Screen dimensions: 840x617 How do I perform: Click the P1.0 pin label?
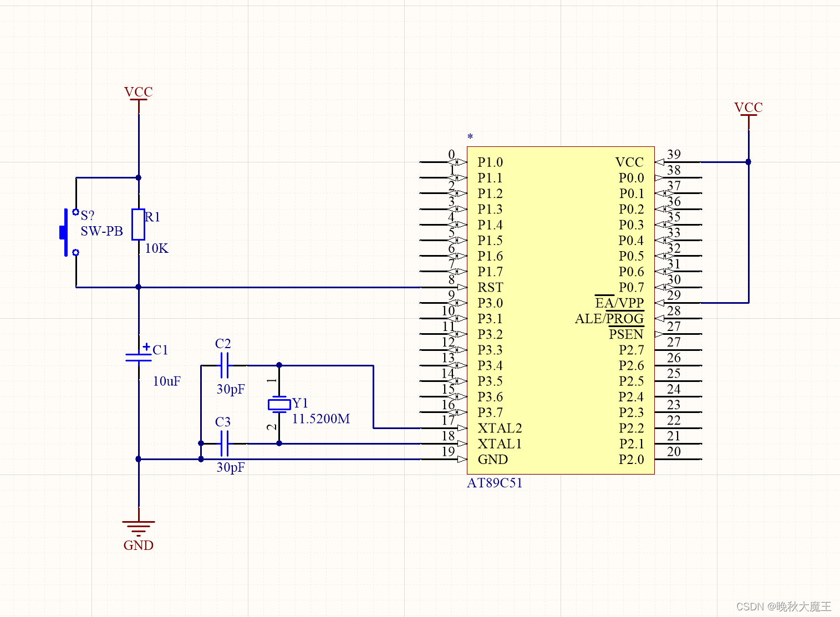tap(490, 162)
